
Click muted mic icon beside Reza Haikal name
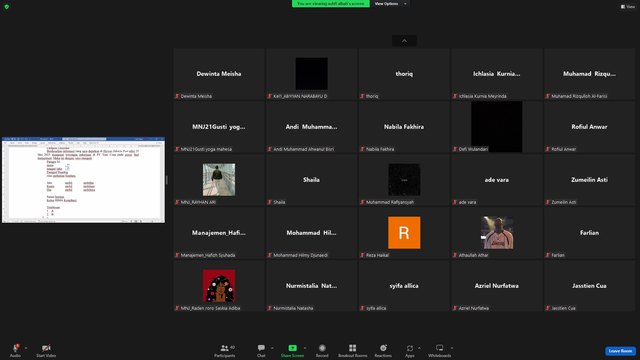point(362,255)
